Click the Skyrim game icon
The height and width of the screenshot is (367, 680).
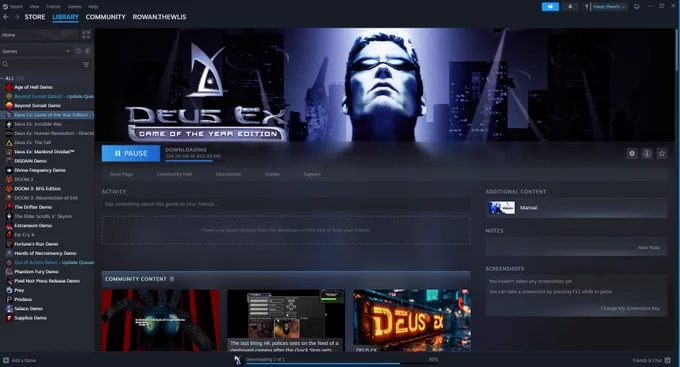(9, 216)
